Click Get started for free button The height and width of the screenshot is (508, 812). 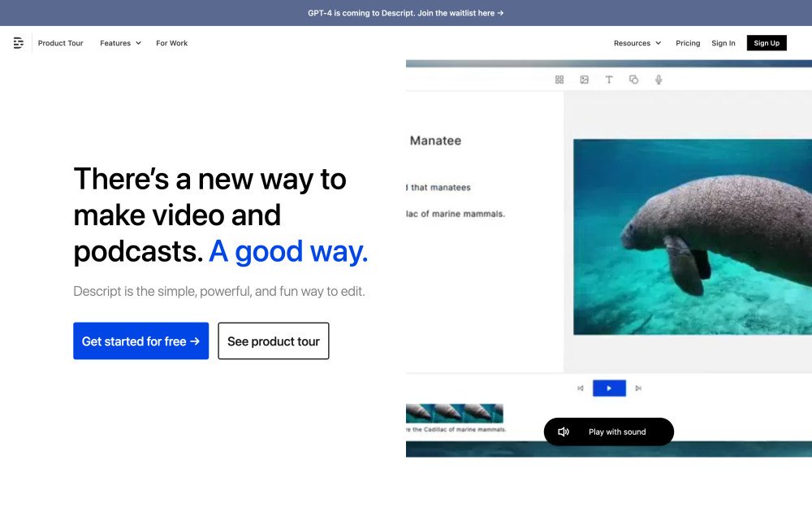click(140, 341)
